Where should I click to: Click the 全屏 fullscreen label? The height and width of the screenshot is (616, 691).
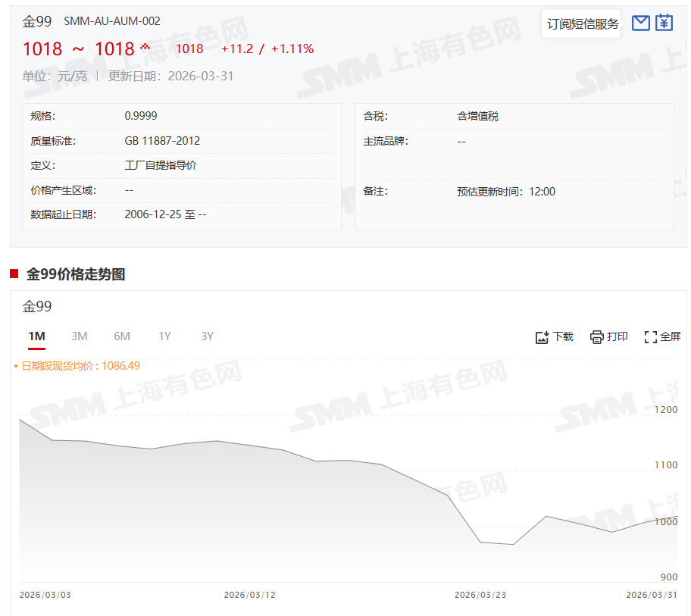point(671,337)
